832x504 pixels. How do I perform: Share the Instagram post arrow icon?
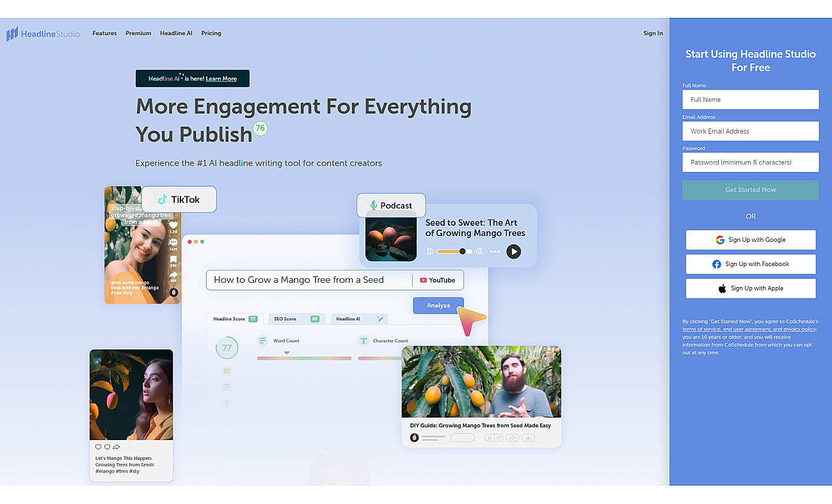pyautogui.click(x=116, y=447)
